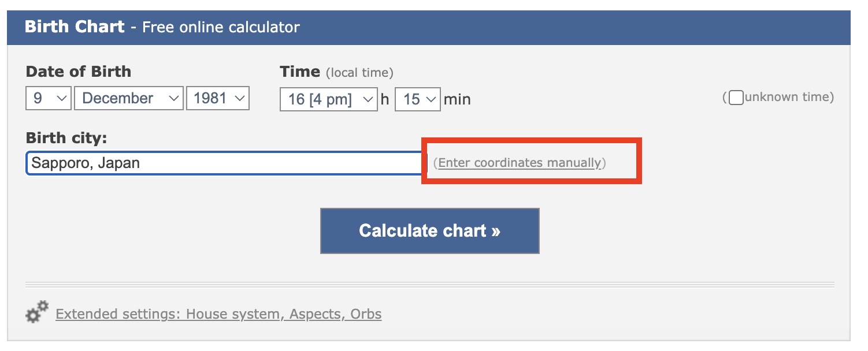Follow the Enter coordinates manually link
This screenshot has width=868, height=351.
tap(520, 163)
